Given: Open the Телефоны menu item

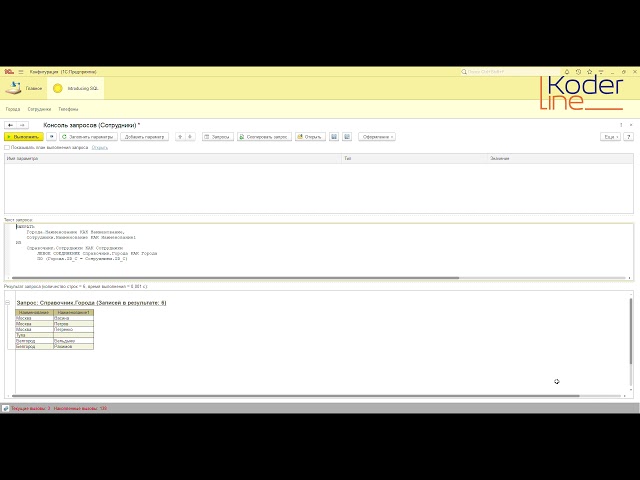Looking at the screenshot, I should click(68, 109).
